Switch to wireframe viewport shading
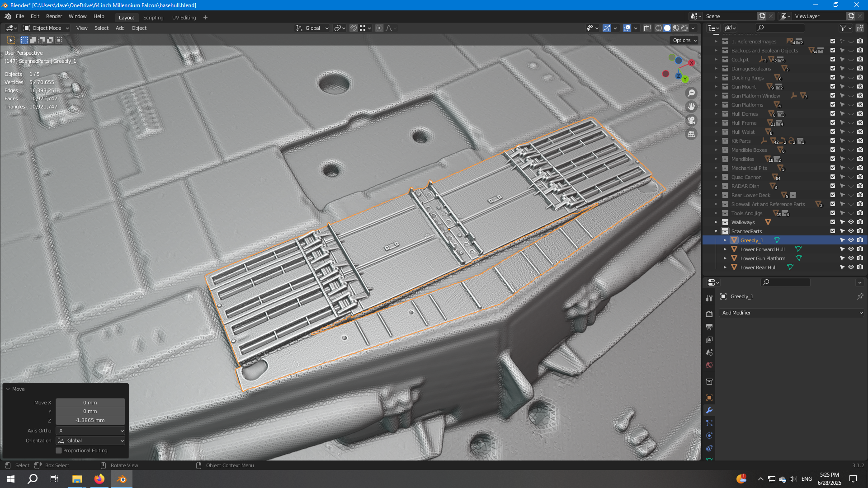868x488 pixels. (659, 28)
